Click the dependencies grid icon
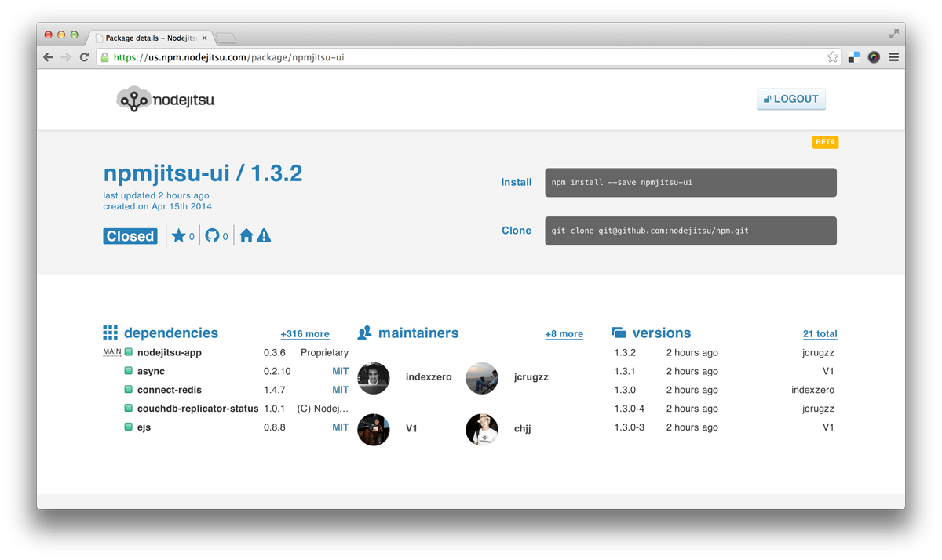Image resolution: width=942 pixels, height=560 pixels. pos(110,333)
